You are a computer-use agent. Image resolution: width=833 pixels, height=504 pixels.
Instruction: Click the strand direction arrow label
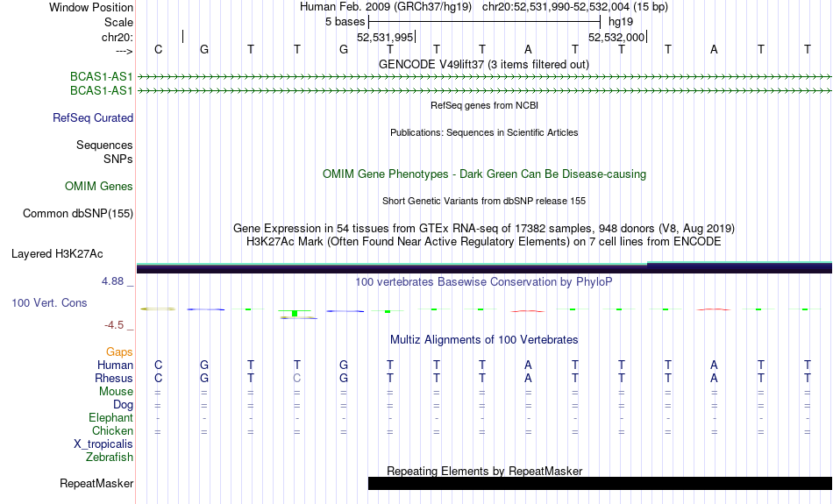tap(124, 51)
